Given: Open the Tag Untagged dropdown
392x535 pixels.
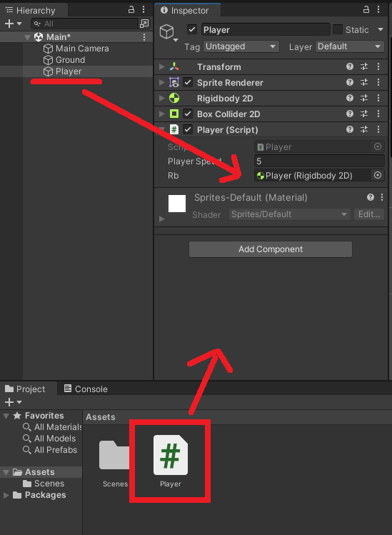Looking at the screenshot, I should [x=241, y=46].
